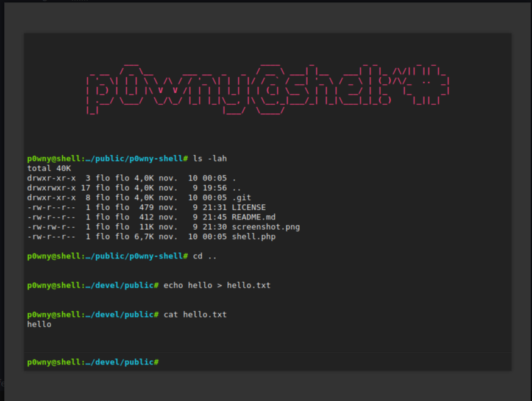Click the p0wny@shell ASCII art logo
The height and width of the screenshot is (401, 532).
pyautogui.click(x=268, y=89)
